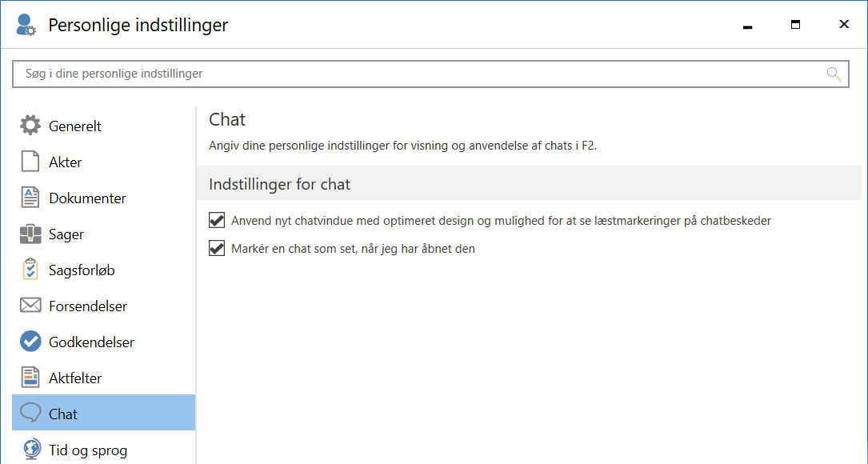Image resolution: width=868 pixels, height=464 pixels.
Task: Maximize the Personlige indstillinger window
Action: (x=795, y=25)
